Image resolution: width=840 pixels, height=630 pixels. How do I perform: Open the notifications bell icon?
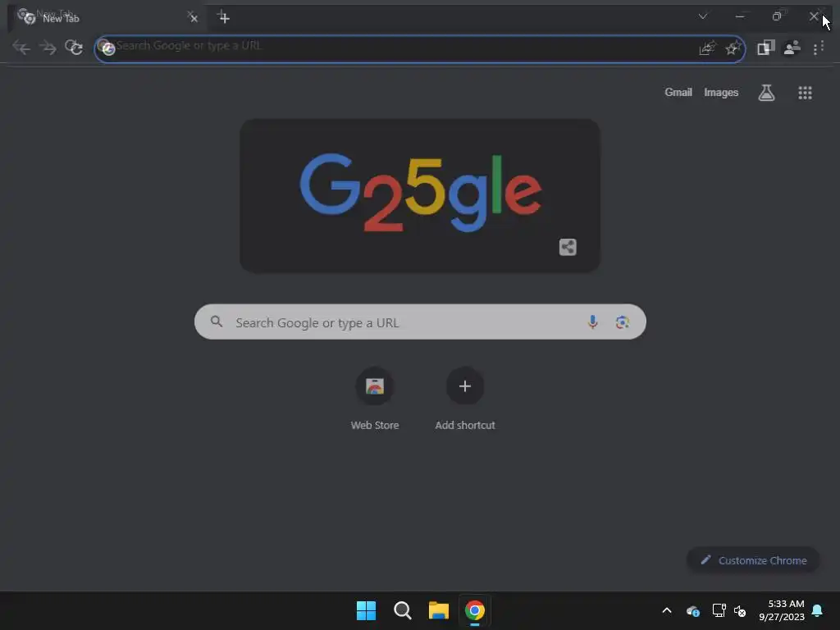pos(818,610)
